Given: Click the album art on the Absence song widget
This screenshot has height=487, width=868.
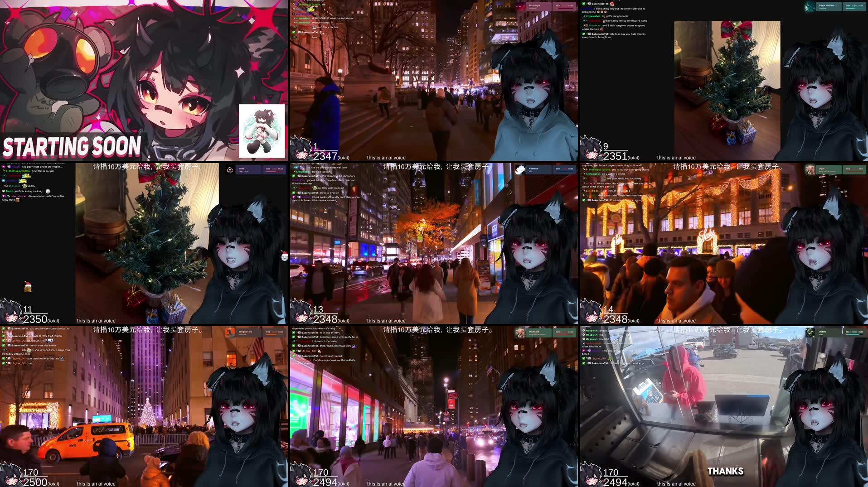Looking at the screenshot, I should pyautogui.click(x=520, y=169).
